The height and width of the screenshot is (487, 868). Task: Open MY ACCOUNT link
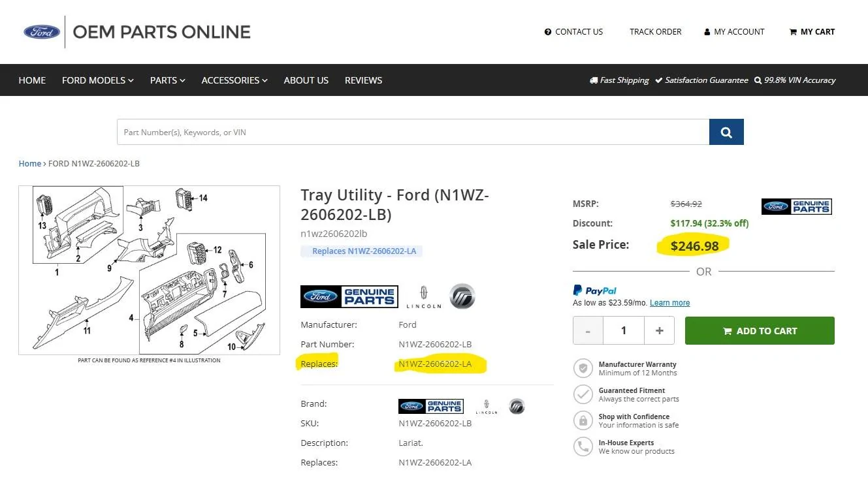point(734,32)
